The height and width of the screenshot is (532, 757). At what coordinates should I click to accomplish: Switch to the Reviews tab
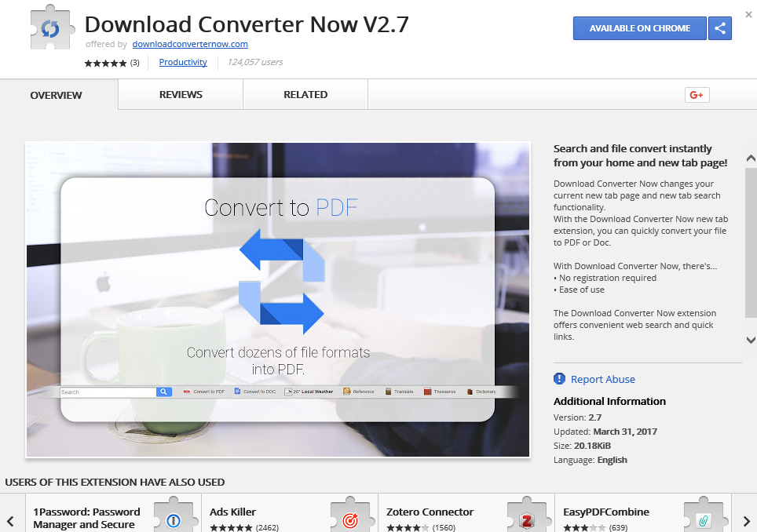pos(181,95)
